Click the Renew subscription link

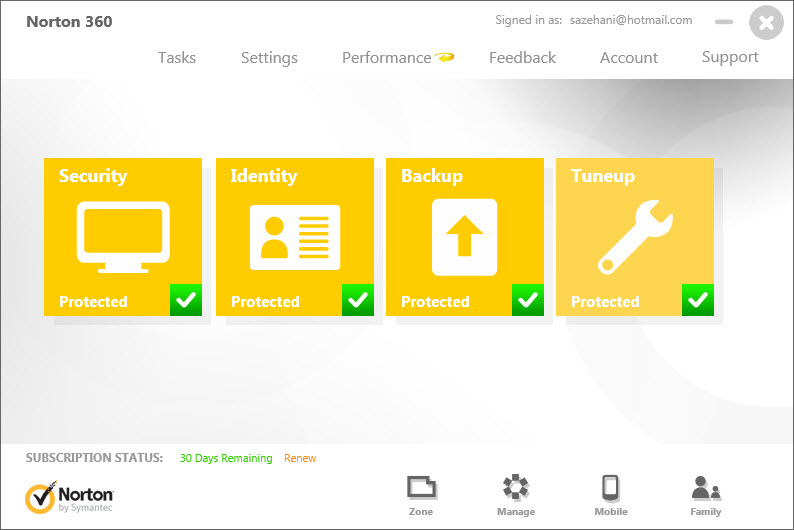pyautogui.click(x=300, y=458)
